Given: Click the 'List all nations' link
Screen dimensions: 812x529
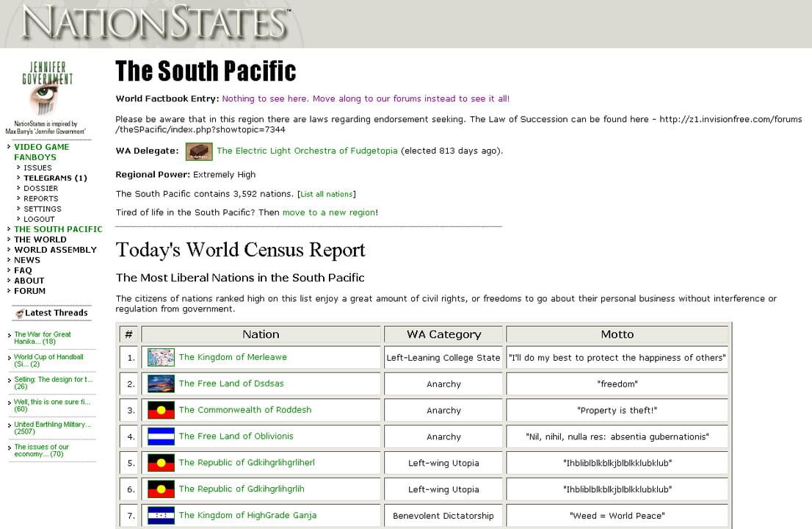Looking at the screenshot, I should coord(326,194).
